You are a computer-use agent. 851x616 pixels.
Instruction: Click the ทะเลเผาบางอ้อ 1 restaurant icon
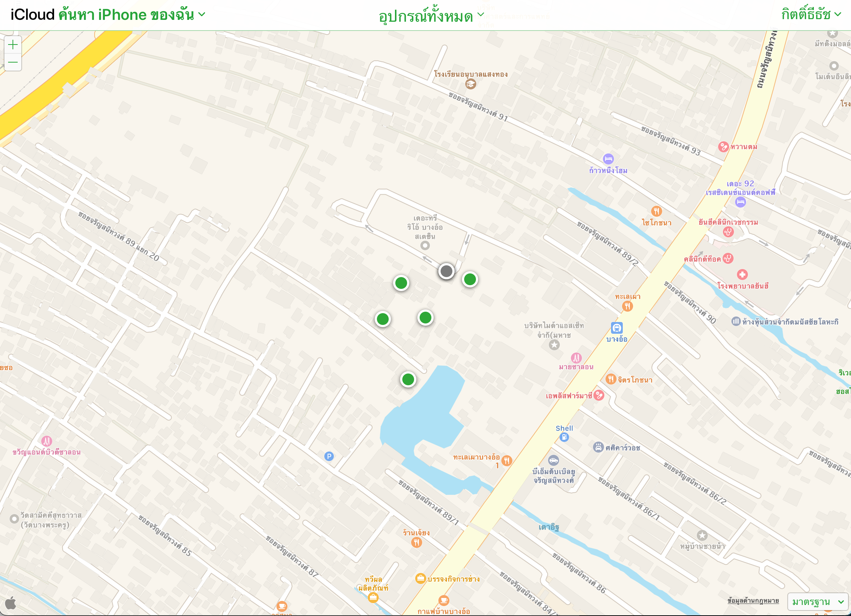click(x=506, y=460)
